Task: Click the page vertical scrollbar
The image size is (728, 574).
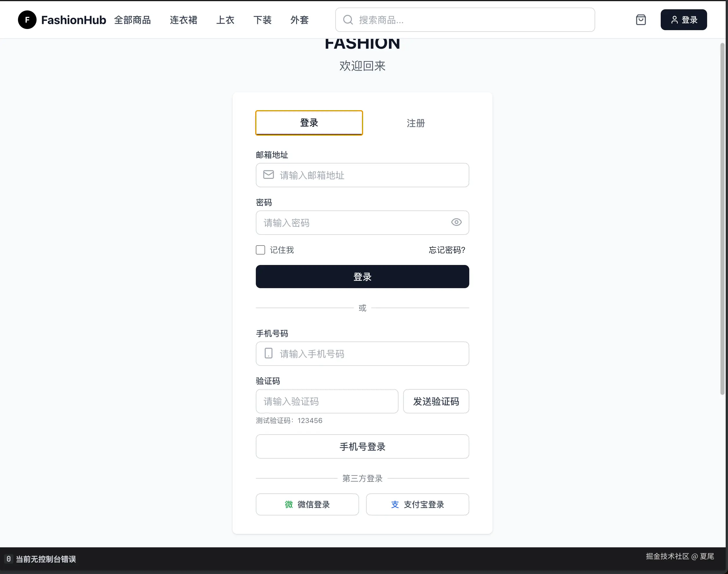Action: click(x=722, y=219)
